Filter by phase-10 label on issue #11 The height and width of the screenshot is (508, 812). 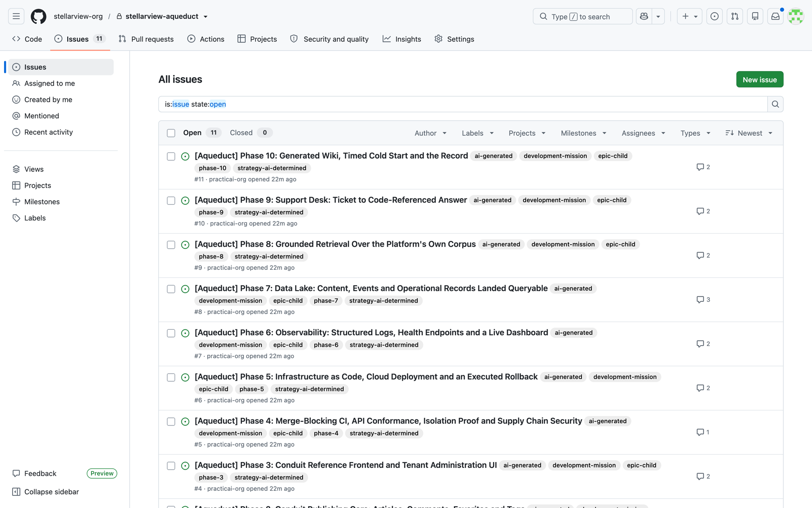click(212, 168)
